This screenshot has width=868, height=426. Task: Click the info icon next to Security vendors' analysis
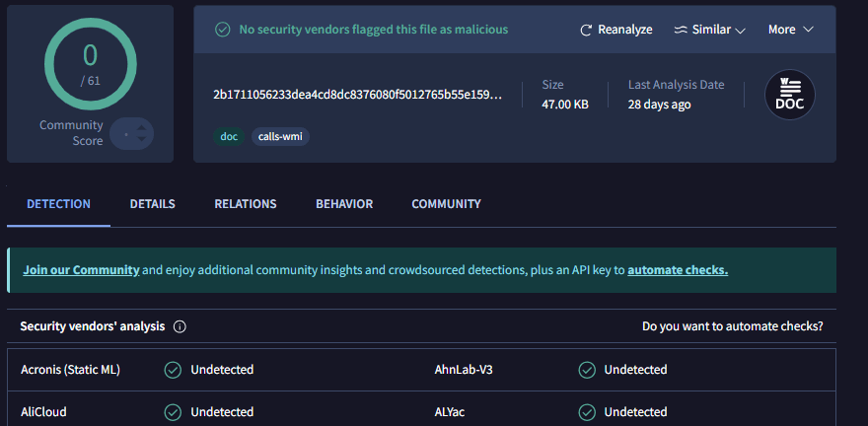pyautogui.click(x=180, y=326)
